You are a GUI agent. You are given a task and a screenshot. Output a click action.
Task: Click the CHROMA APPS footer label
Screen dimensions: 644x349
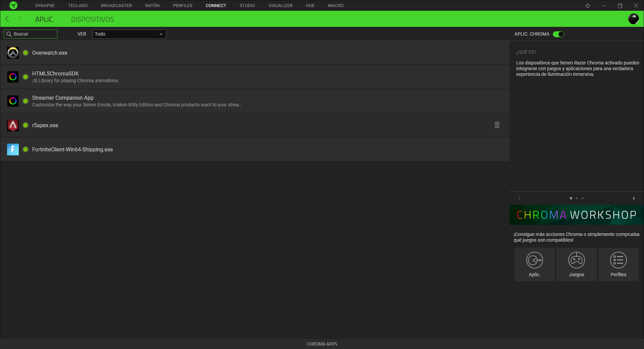[322, 344]
